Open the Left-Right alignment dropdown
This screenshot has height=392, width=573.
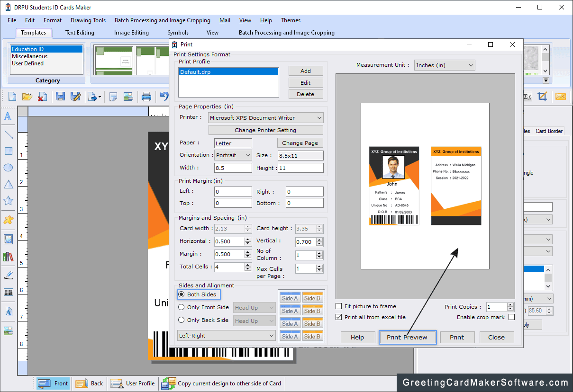point(227,336)
